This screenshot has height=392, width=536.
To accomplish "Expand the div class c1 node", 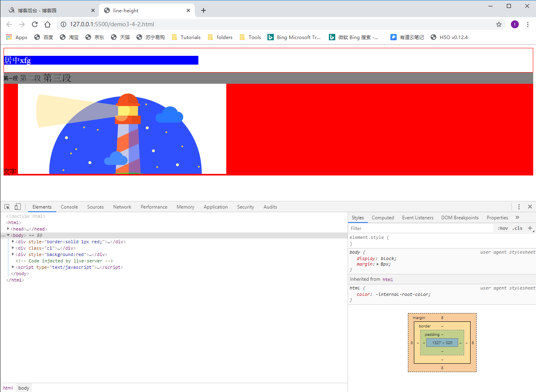I will (x=13, y=248).
